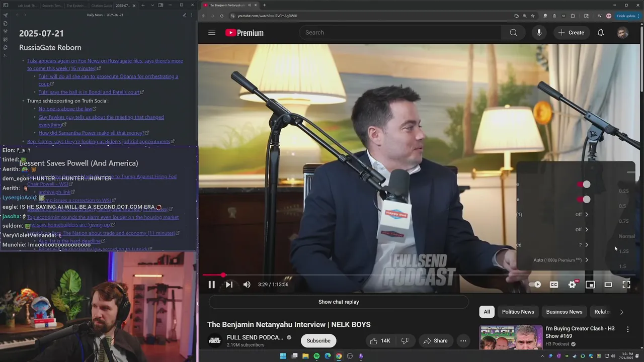
Task: Dislike the video
Action: (x=405, y=341)
